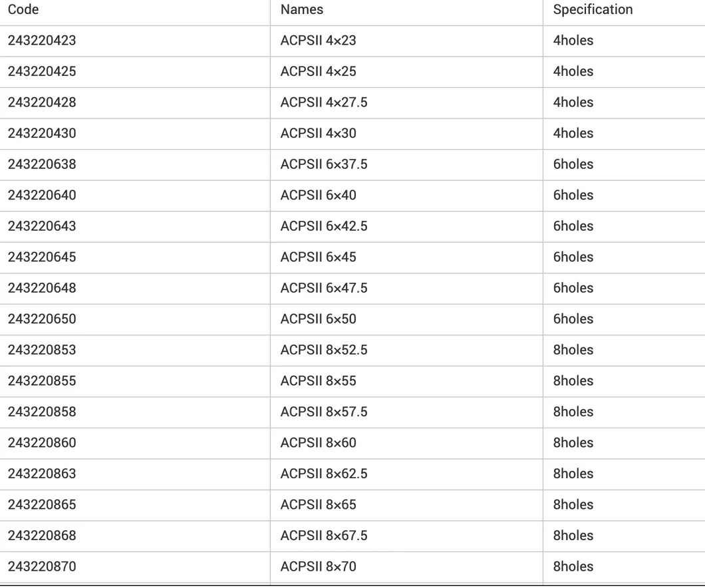This screenshot has height=588, width=705.
Task: Click the ACPSII 8×52.5 name cell
Action: [323, 350]
